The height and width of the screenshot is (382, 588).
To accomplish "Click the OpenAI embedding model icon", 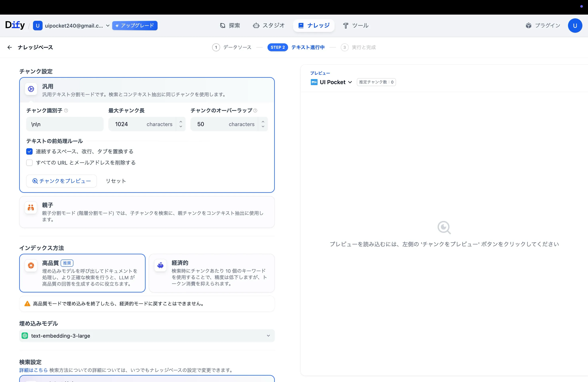I will tap(25, 336).
